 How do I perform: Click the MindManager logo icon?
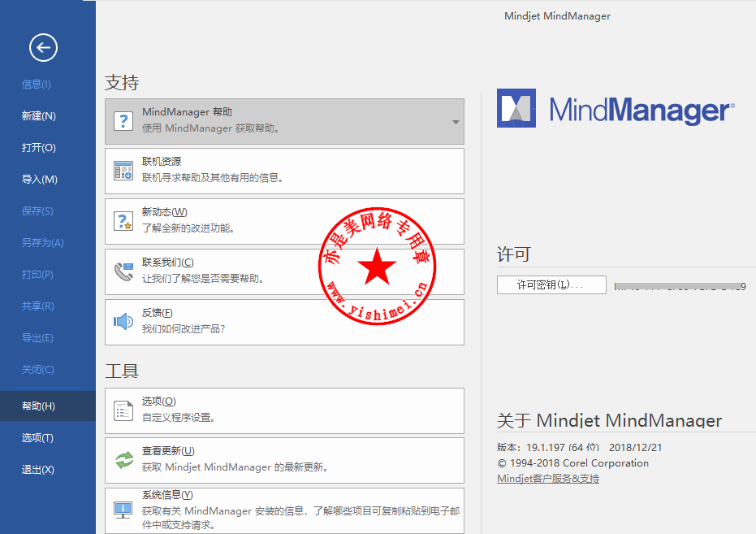(x=516, y=108)
